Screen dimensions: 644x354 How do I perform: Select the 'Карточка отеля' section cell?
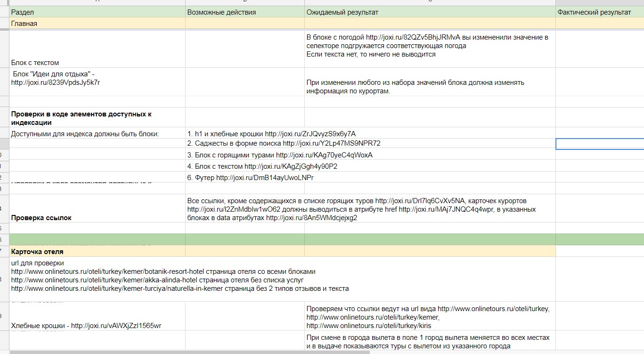(x=98, y=251)
